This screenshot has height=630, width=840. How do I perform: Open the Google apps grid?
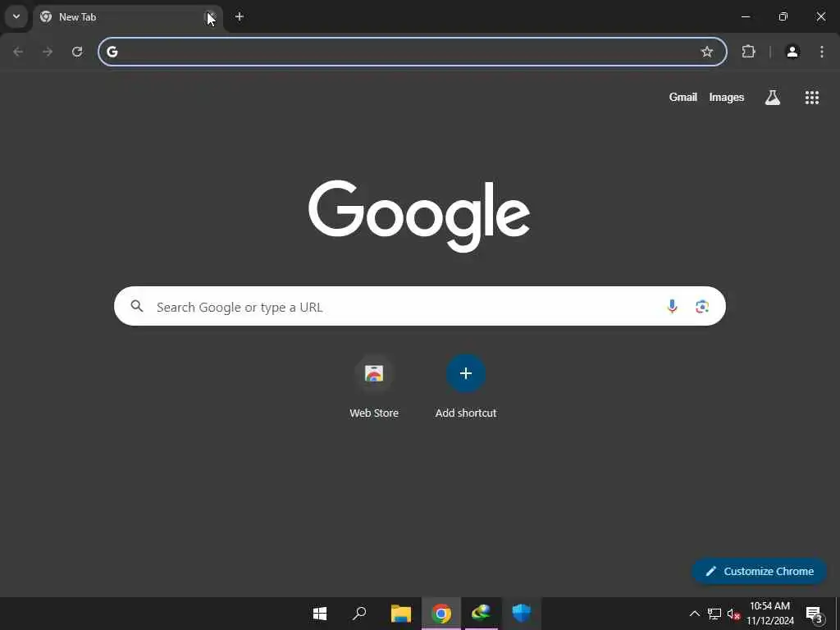pos(811,97)
